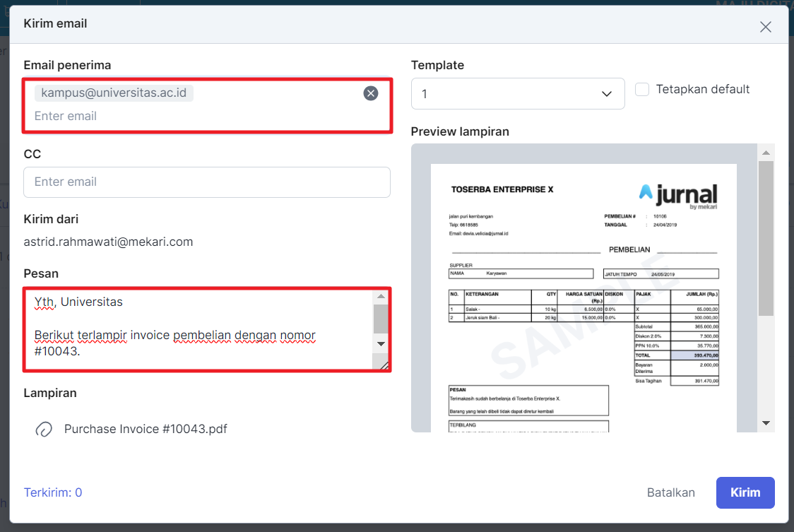Click the Pesan textarea resize handle
This screenshot has height=532, width=794.
(x=384, y=365)
